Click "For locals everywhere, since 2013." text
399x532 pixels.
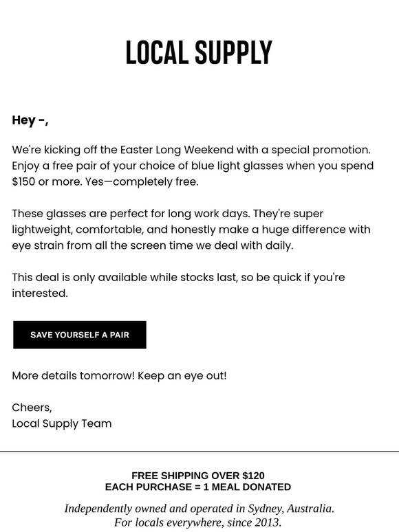pyautogui.click(x=198, y=522)
